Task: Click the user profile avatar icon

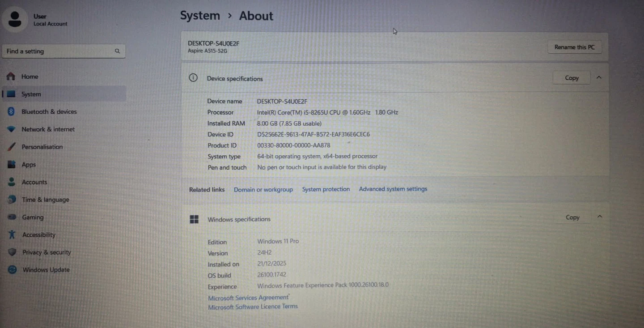Action: point(15,19)
